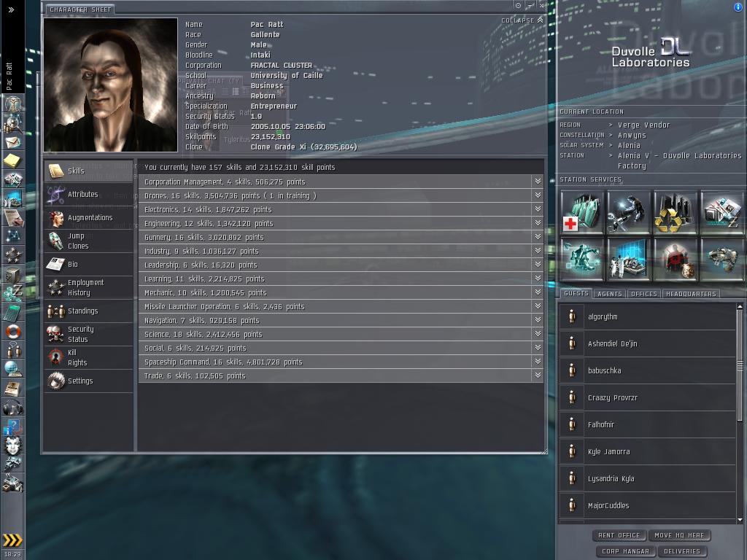The width and height of the screenshot is (747, 560).
Task: Open the Science laboratory station service
Action: pos(628,259)
